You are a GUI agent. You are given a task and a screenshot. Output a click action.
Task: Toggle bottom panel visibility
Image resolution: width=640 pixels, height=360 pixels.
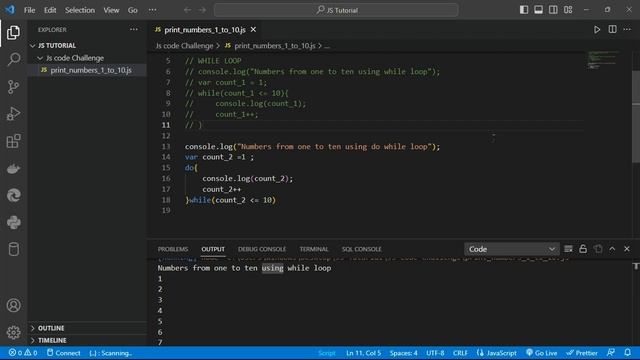(538, 10)
